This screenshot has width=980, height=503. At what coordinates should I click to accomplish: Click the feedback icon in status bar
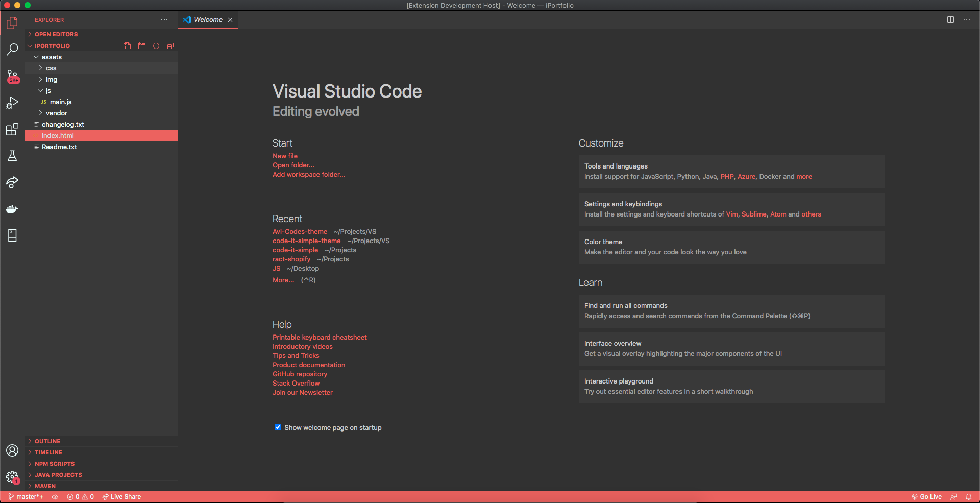953,497
